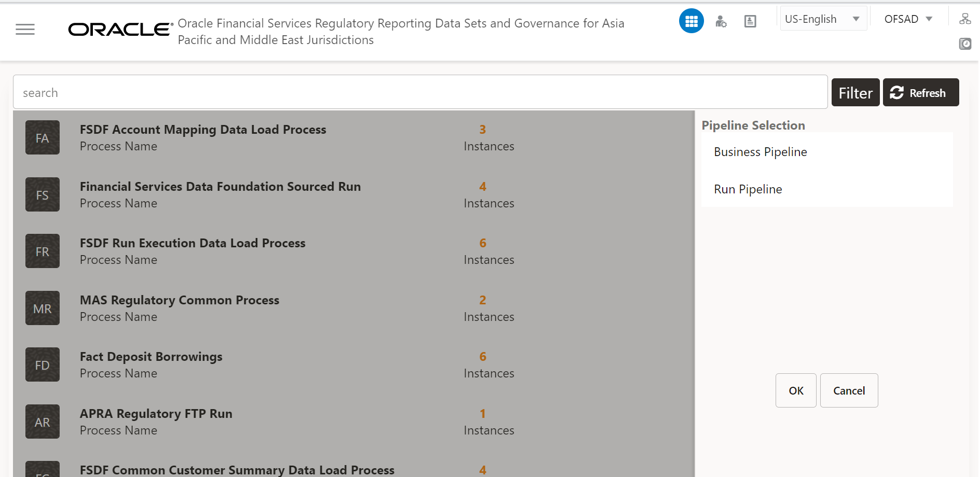Select the FA process tile icon
The height and width of the screenshot is (477, 980).
coord(42,137)
